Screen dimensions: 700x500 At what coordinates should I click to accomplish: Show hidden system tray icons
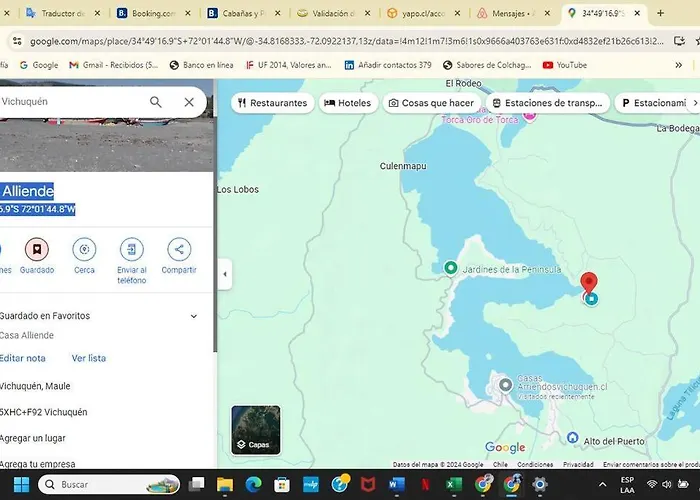point(602,484)
